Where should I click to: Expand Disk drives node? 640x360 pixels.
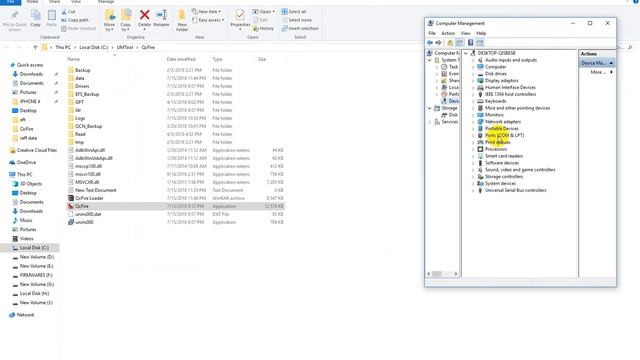pyautogui.click(x=473, y=74)
